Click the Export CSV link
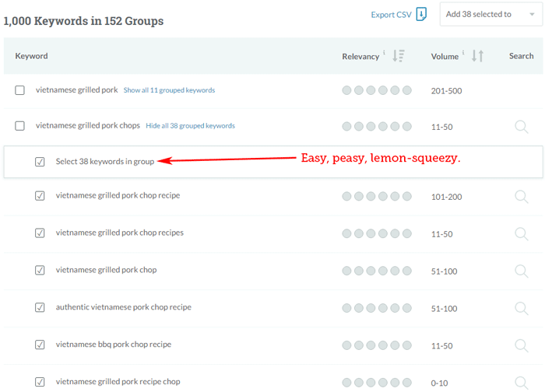Viewport: 545px width, 392px height. 390,14
